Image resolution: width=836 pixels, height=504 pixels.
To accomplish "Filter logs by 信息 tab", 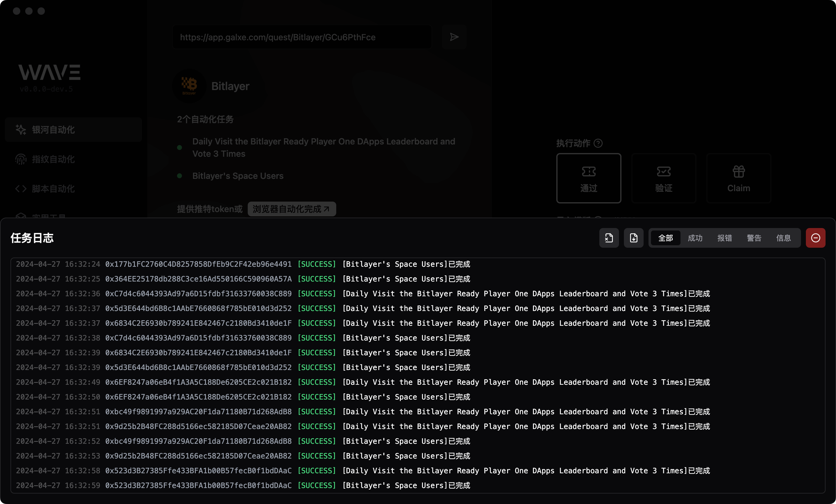I will (x=783, y=238).
